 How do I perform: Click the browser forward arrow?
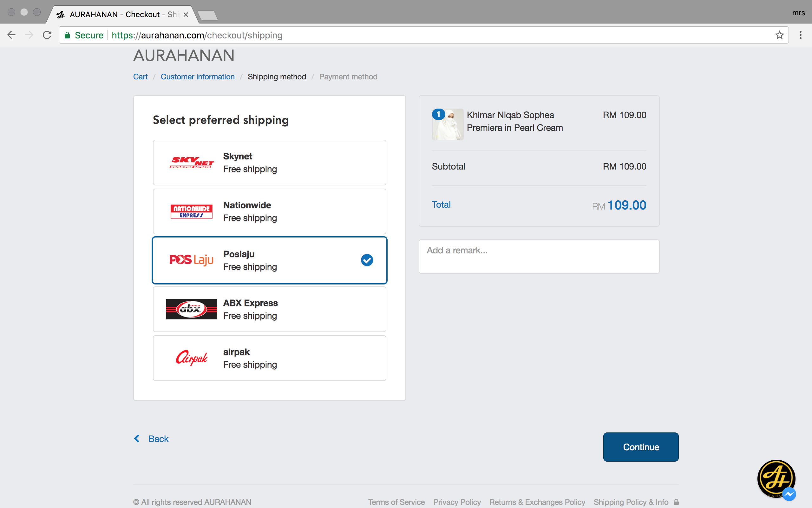(29, 35)
